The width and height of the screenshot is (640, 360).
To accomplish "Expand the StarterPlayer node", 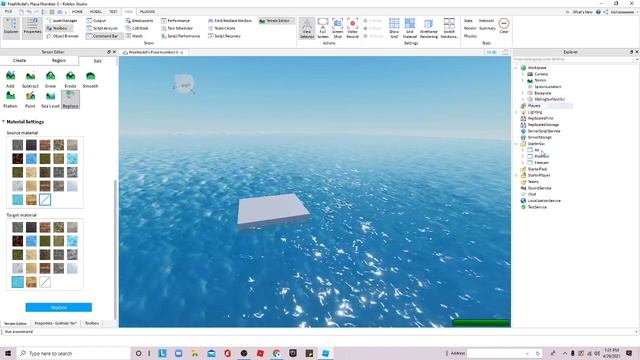I will (x=516, y=175).
